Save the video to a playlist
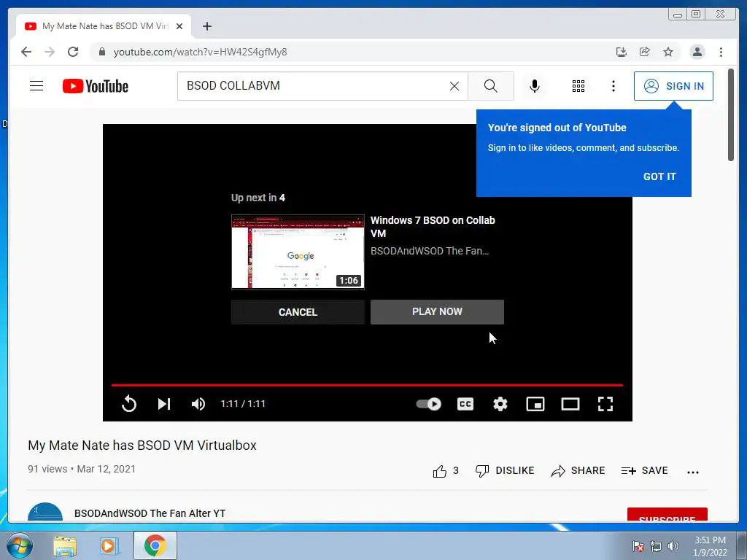The height and width of the screenshot is (560, 747). point(645,471)
